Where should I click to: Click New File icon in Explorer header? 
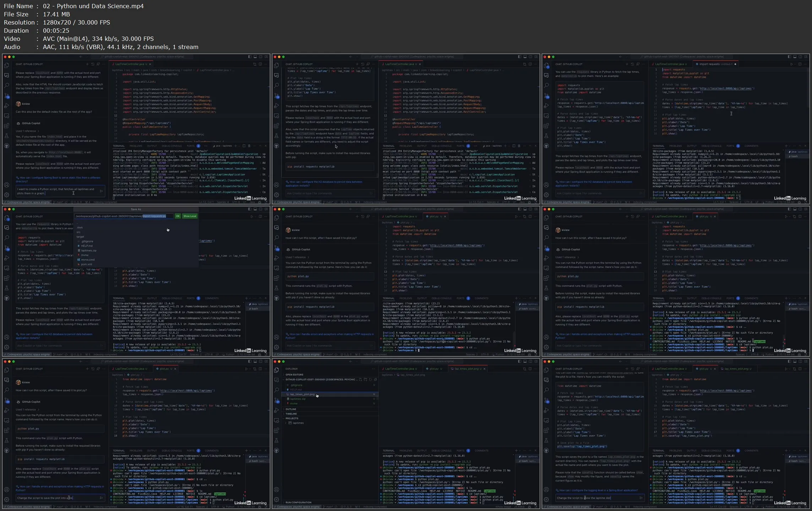point(360,380)
